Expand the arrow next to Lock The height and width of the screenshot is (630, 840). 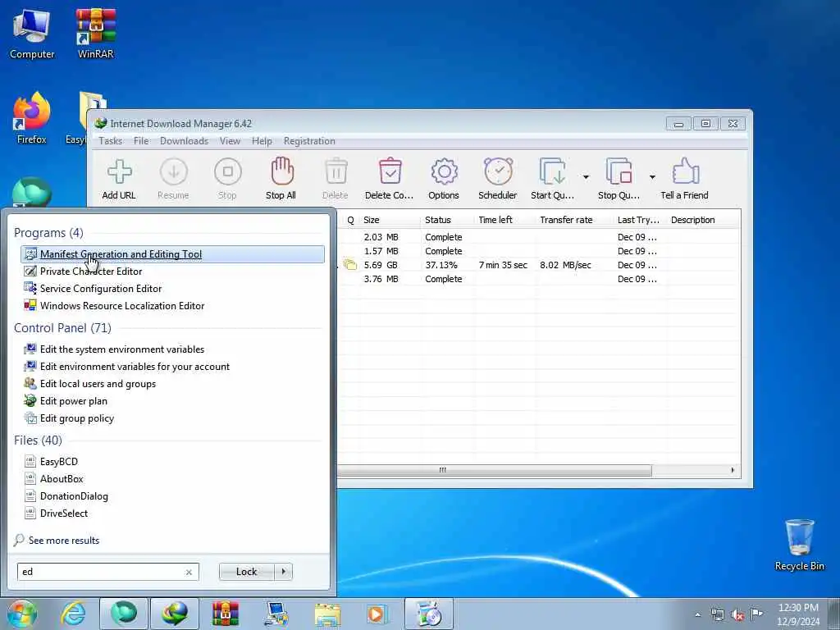click(x=283, y=572)
